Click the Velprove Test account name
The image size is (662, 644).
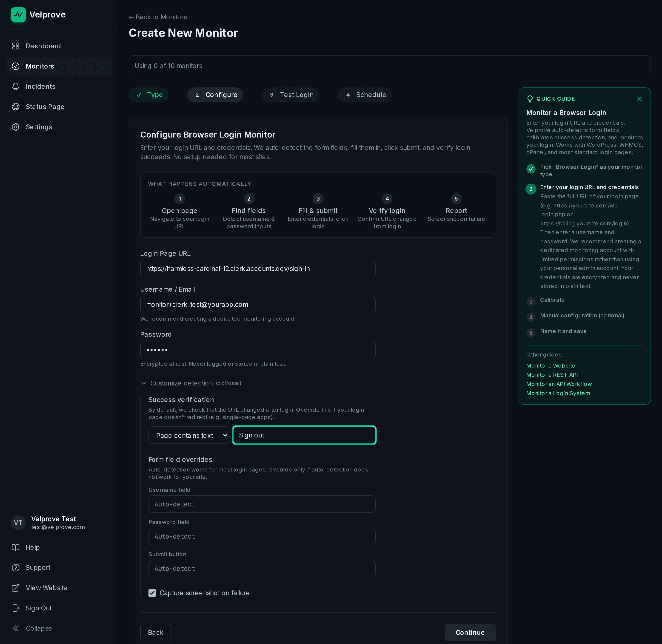(x=53, y=519)
